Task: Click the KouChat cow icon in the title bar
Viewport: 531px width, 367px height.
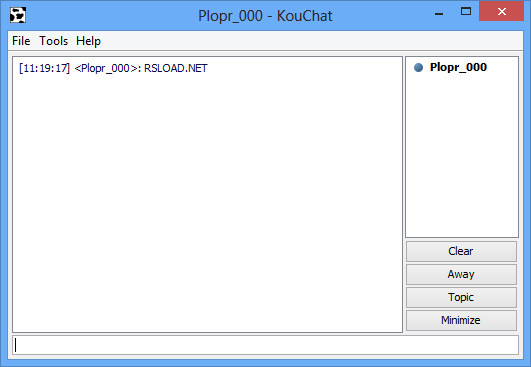Action: (x=18, y=16)
